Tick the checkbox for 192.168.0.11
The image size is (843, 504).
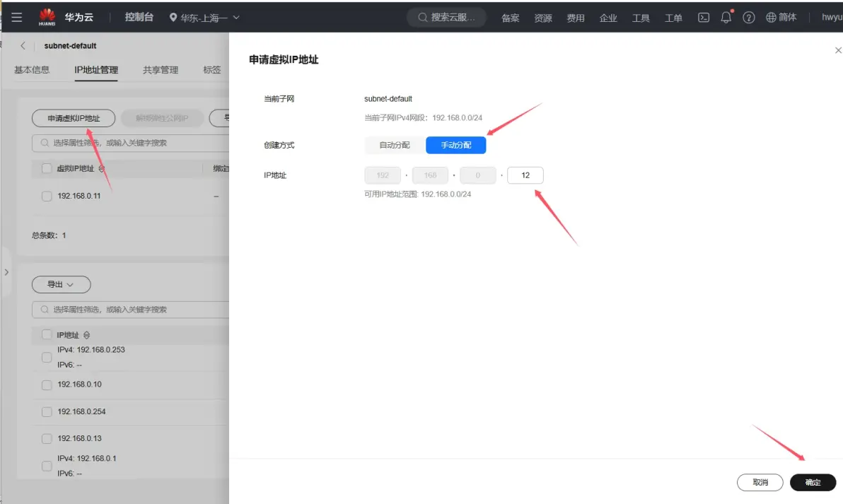coord(47,196)
